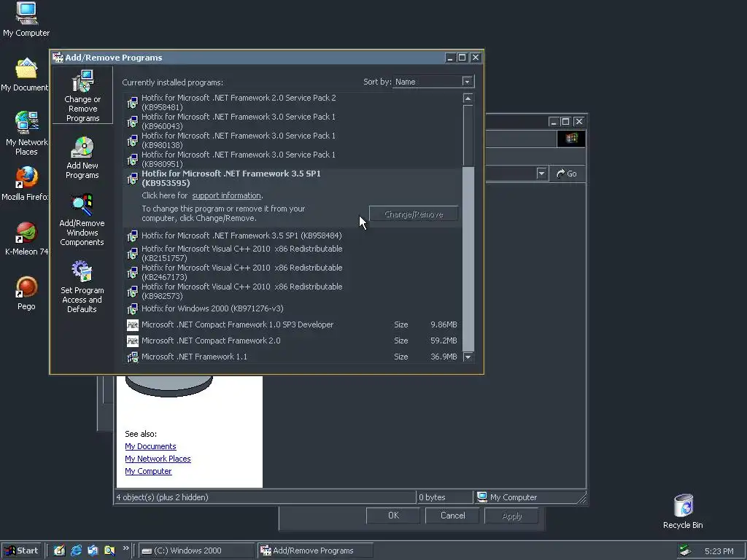The height and width of the screenshot is (560, 747).
Task: Click Microsoft .NET Framework 1.1 icon
Action: click(x=133, y=357)
